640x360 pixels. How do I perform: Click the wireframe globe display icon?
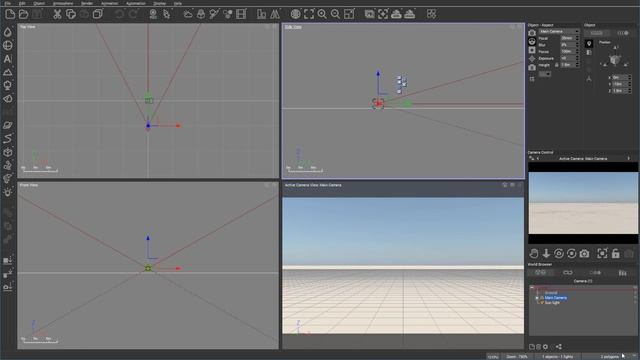[x=296, y=14]
